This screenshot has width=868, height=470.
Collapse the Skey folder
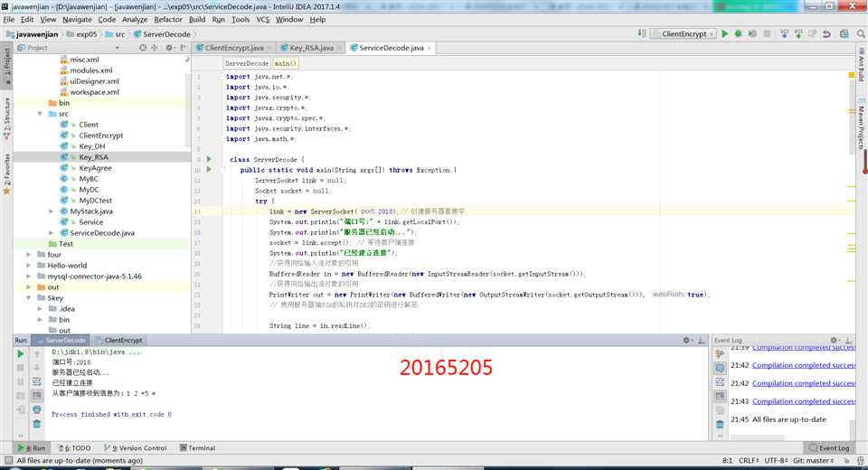tap(29, 298)
